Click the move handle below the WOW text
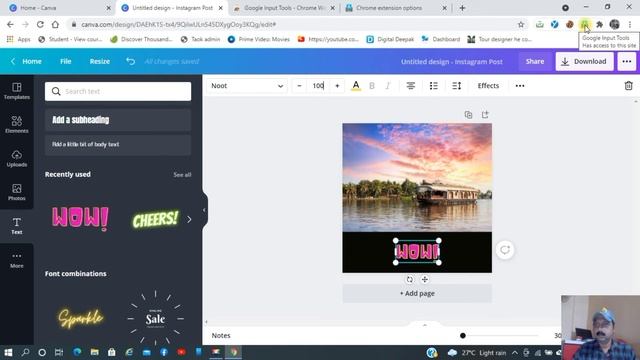The width and height of the screenshot is (640, 360). (424, 279)
